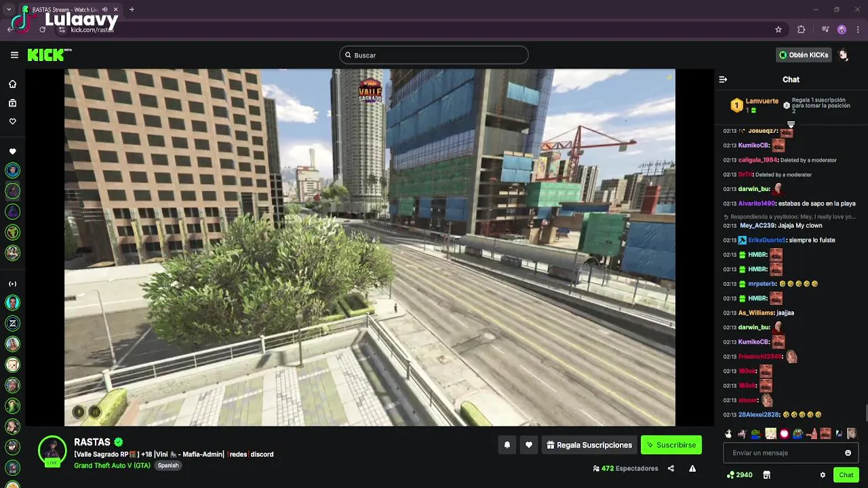Click the share stream icon

click(671, 468)
